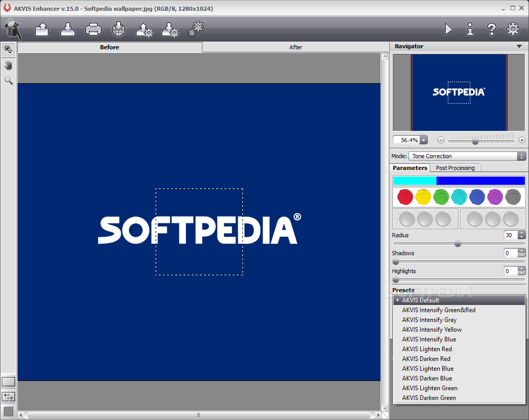Open help with the question mark icon

click(x=492, y=29)
